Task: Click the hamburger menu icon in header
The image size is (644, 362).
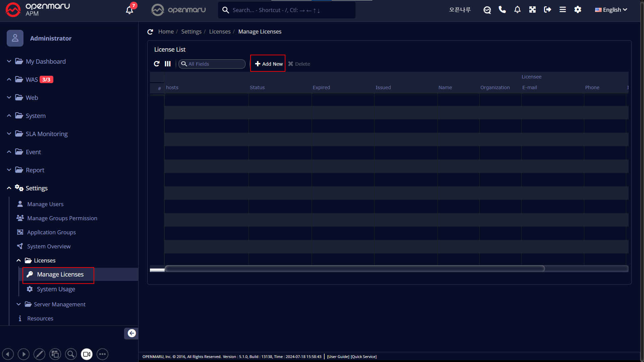Action: click(562, 10)
